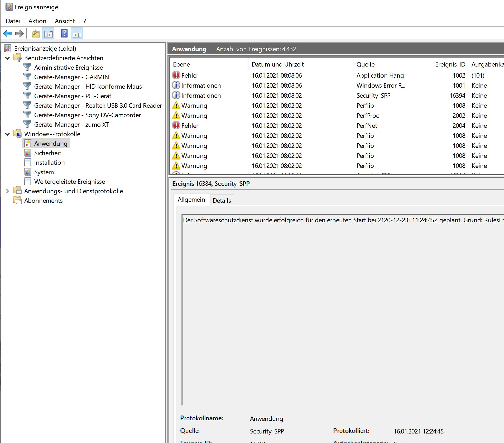
Task: Open help via the question mark icon
Action: 64,34
